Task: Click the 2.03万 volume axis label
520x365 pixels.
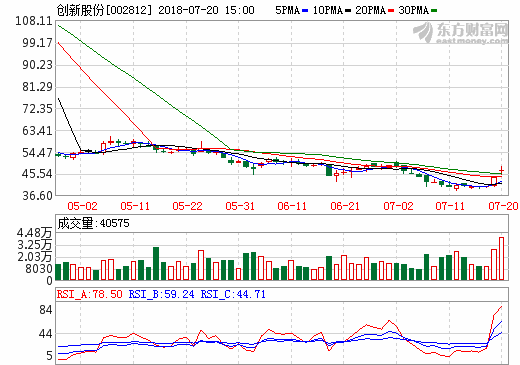Action: click(35, 257)
